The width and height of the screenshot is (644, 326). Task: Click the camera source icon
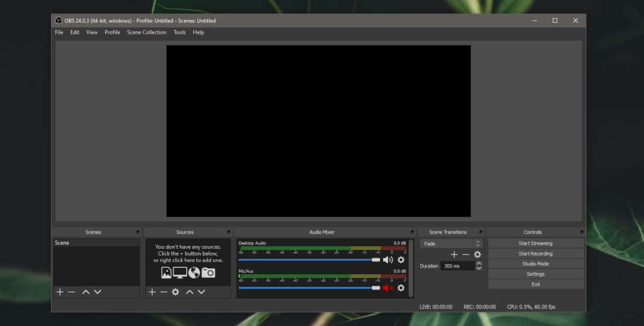click(x=208, y=273)
